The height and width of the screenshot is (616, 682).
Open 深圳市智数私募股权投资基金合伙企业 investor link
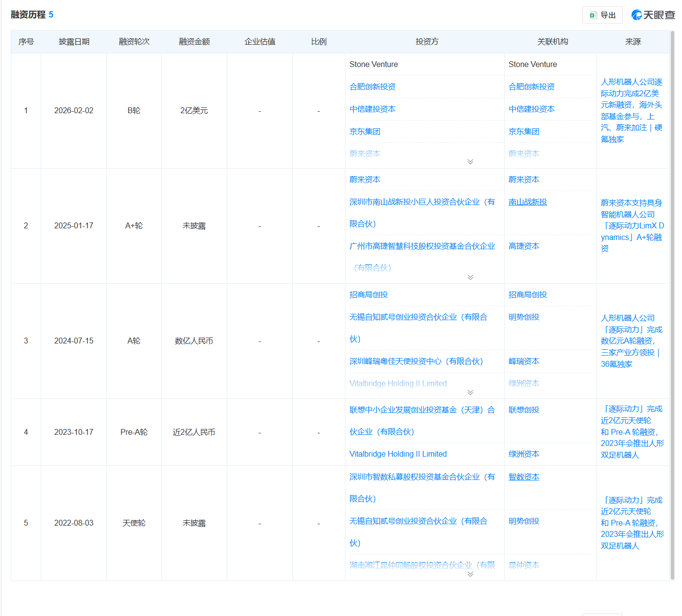(422, 487)
